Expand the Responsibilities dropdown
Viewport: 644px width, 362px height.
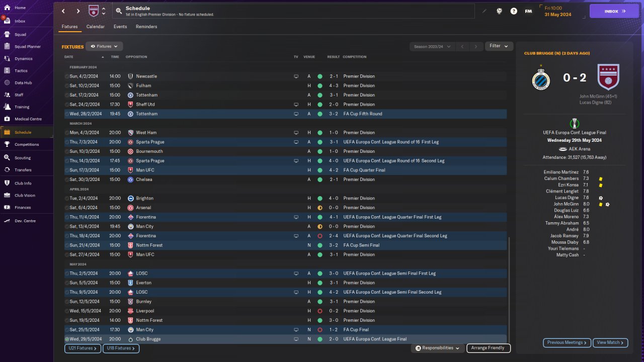point(437,348)
